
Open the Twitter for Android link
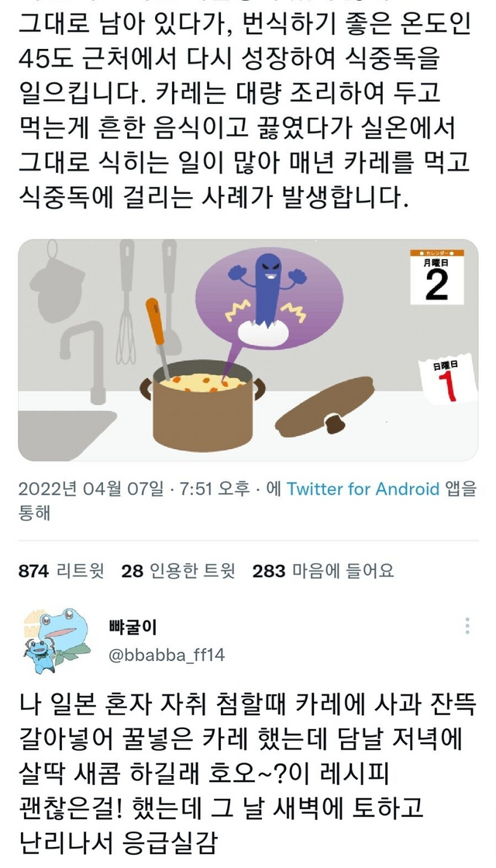(363, 489)
